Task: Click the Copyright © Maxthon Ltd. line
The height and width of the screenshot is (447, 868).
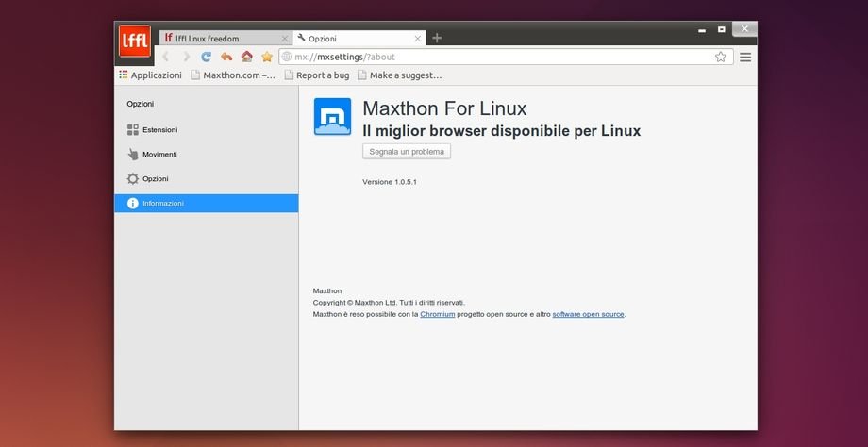Action: point(389,303)
